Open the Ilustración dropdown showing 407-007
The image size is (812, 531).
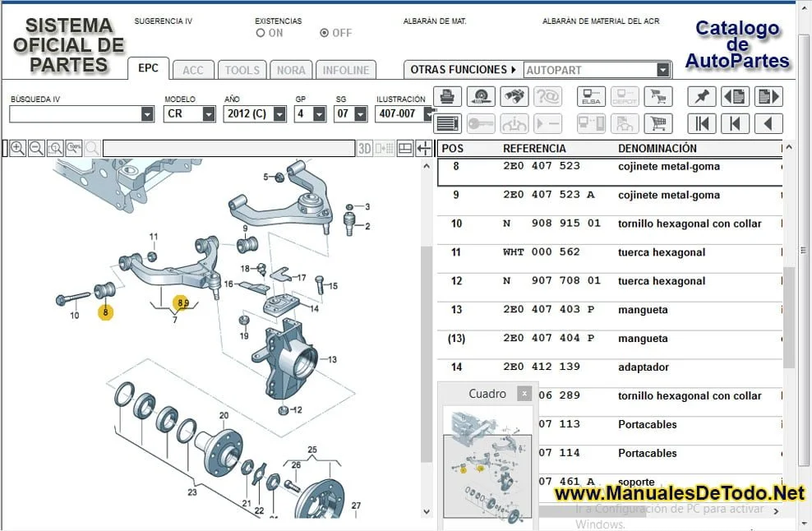429,113
